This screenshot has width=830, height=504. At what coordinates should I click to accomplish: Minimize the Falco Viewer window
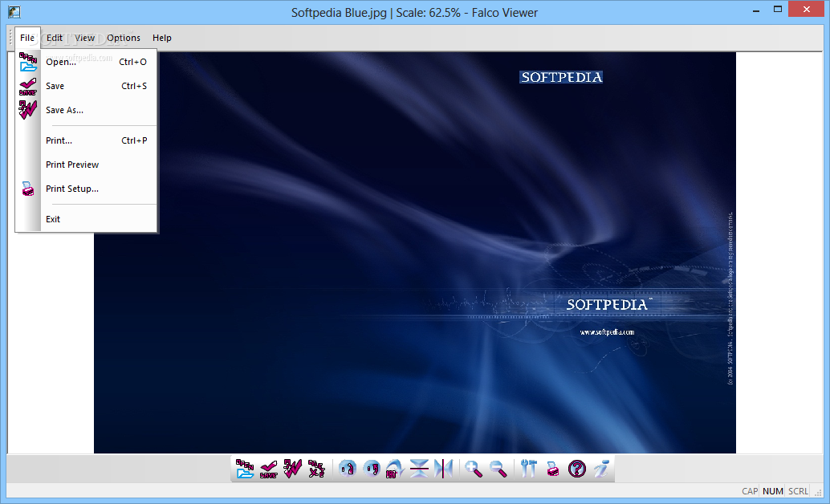[756, 10]
